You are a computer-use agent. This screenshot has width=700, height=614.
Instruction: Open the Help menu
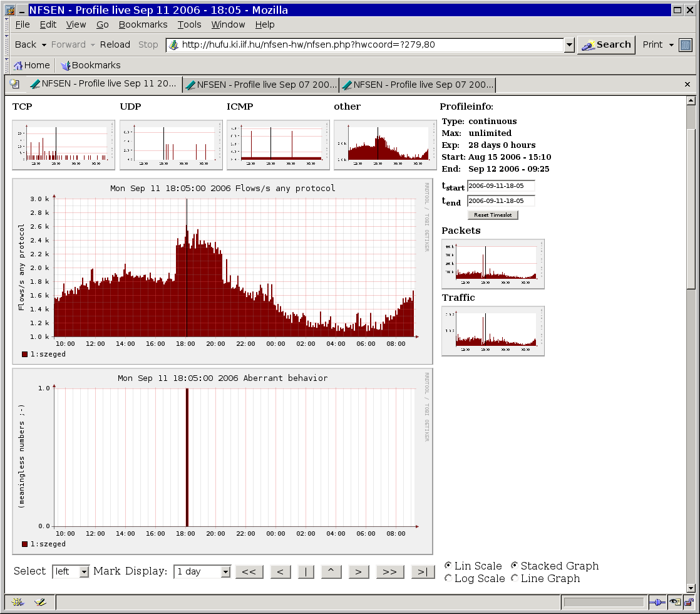(x=265, y=24)
